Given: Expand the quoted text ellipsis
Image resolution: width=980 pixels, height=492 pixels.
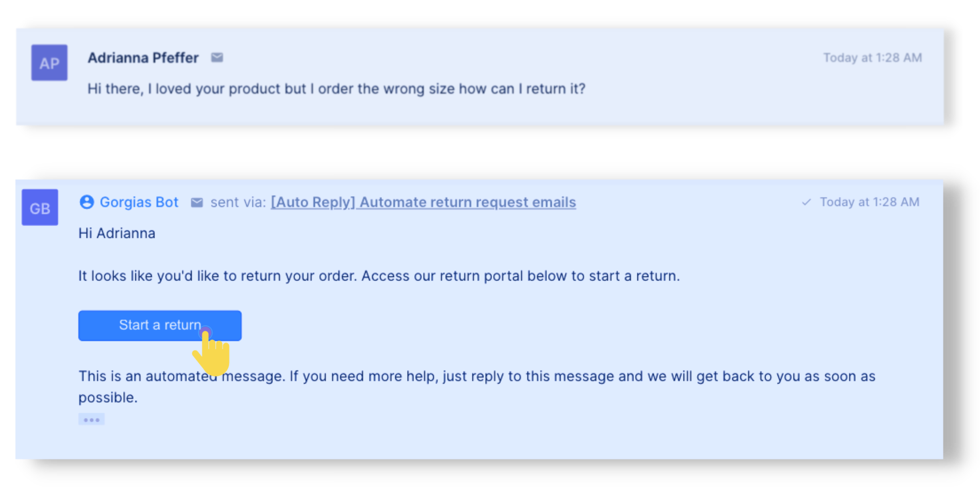Looking at the screenshot, I should point(92,420).
